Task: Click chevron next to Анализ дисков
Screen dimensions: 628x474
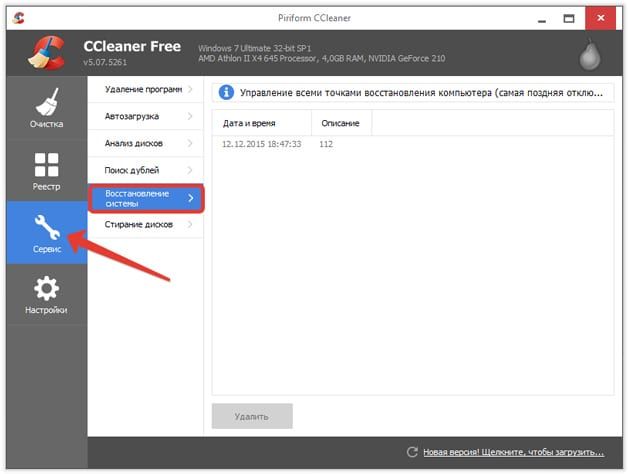Action: [x=190, y=143]
